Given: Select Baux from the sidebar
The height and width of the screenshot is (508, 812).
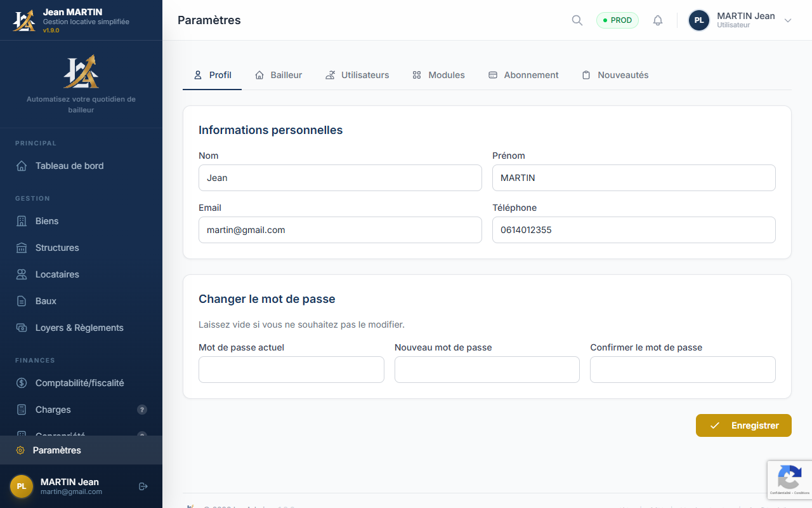Looking at the screenshot, I should coord(45,301).
